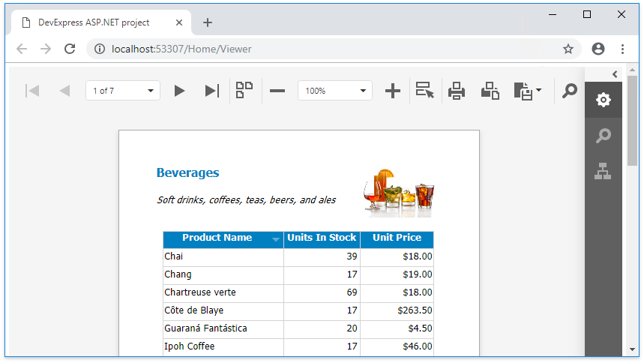Open the Export To dropdown
Image resolution: width=644 pixels, height=363 pixels.
tap(528, 91)
